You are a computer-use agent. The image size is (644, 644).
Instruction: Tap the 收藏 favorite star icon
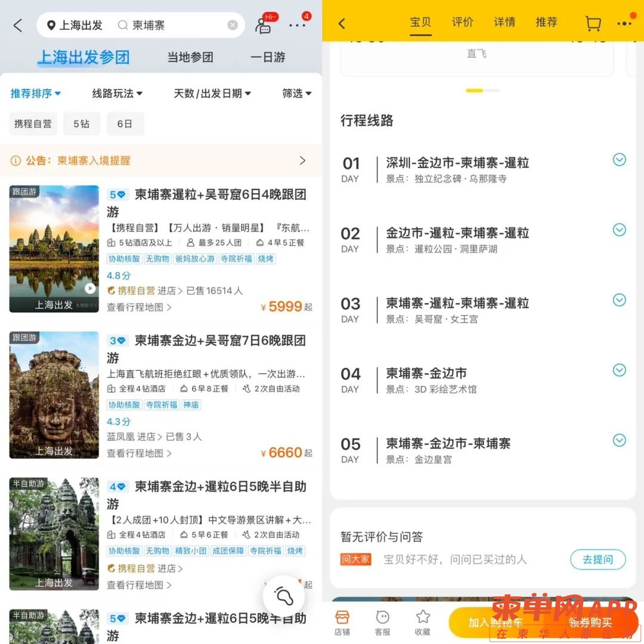(423, 623)
